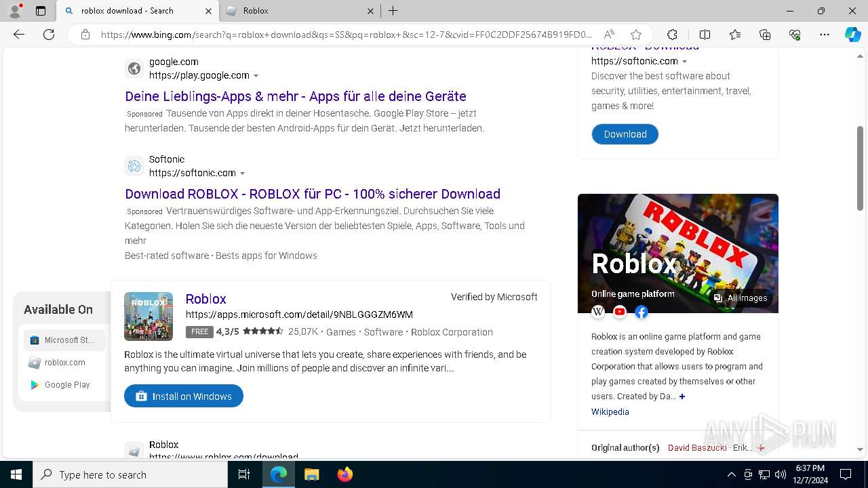Close the roblox download Search tab
868x488 pixels.
[x=208, y=11]
